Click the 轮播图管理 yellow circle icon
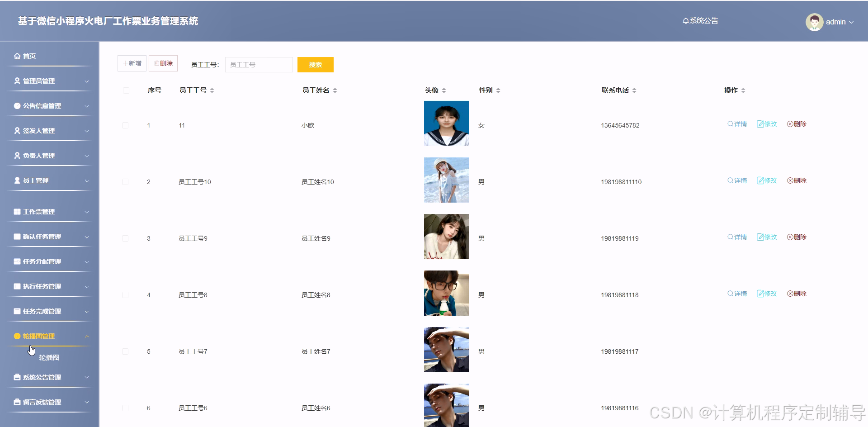This screenshot has width=868, height=427. pyautogui.click(x=17, y=336)
